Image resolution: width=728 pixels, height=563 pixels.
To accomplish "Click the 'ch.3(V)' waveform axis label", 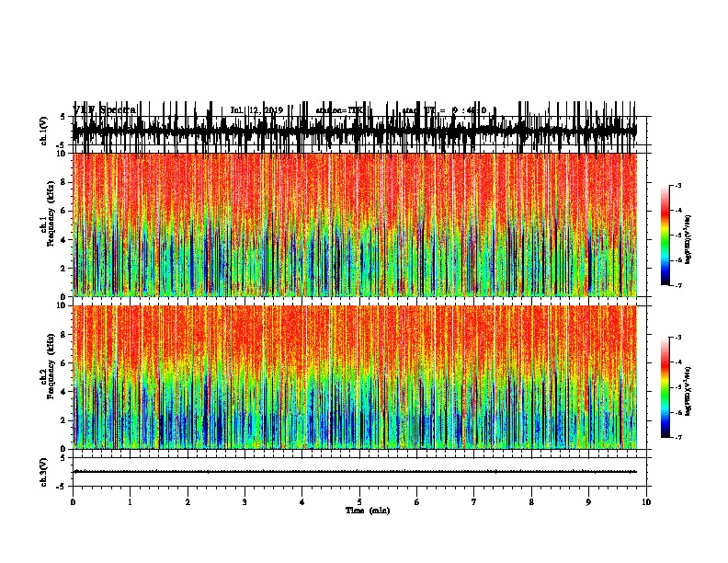I will (44, 472).
